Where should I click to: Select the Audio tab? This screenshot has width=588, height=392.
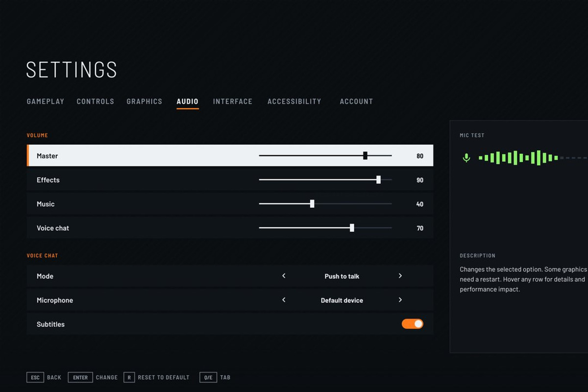188,101
